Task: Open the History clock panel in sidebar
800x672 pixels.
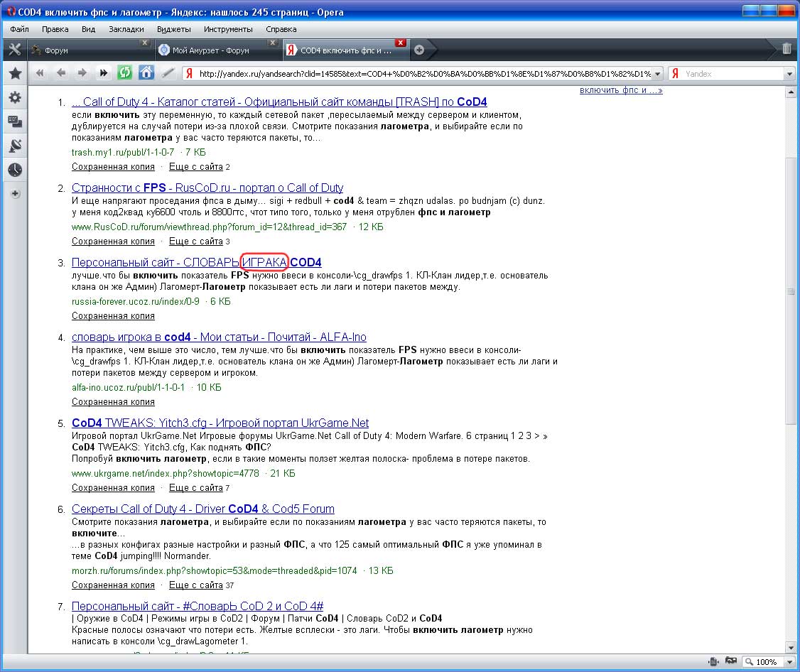Action: click(x=14, y=170)
